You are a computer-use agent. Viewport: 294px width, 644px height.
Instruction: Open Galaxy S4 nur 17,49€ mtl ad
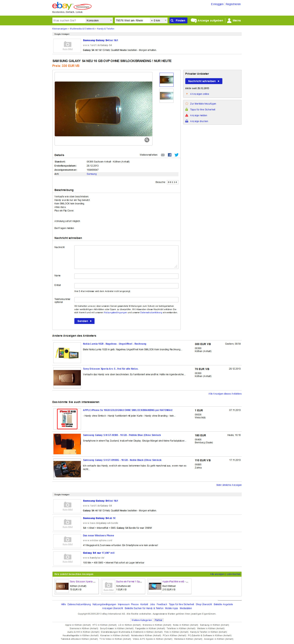(99, 553)
